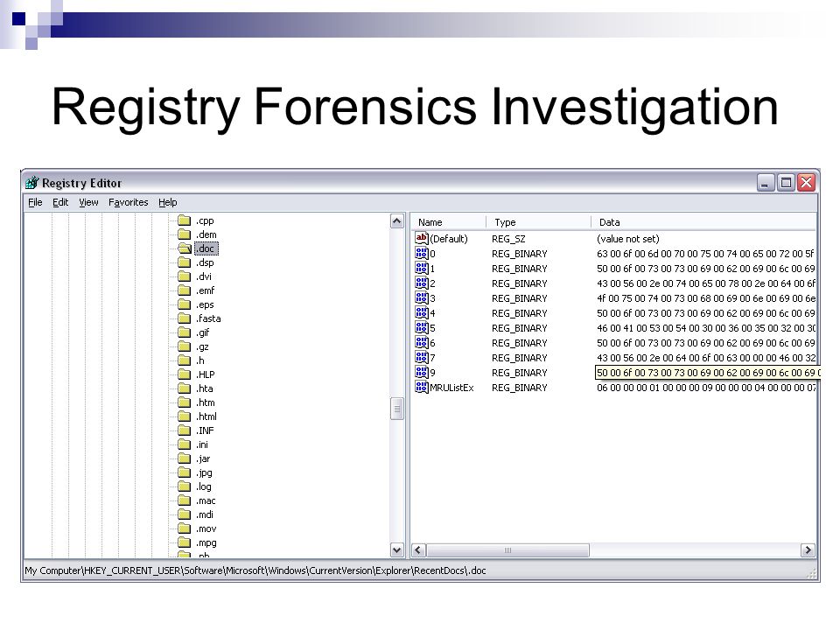The height and width of the screenshot is (630, 840).
Task: Select the .htm registry key
Action: [x=205, y=402]
